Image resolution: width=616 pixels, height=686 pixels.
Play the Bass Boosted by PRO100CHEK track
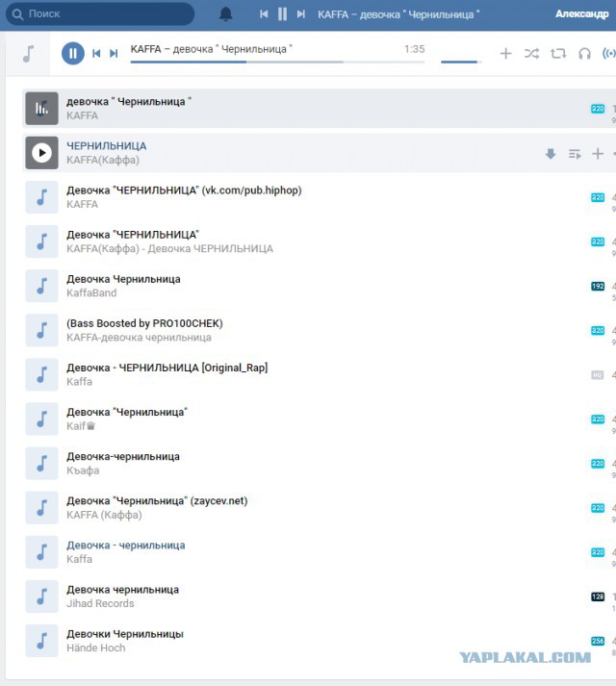41,330
